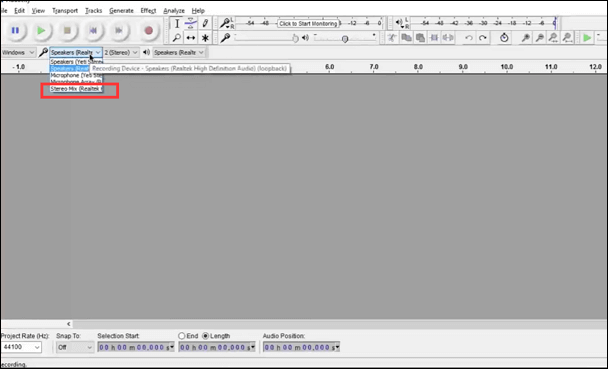Open the Transport menu
Image resolution: width=608 pixels, height=369 pixels.
pyautogui.click(x=65, y=10)
